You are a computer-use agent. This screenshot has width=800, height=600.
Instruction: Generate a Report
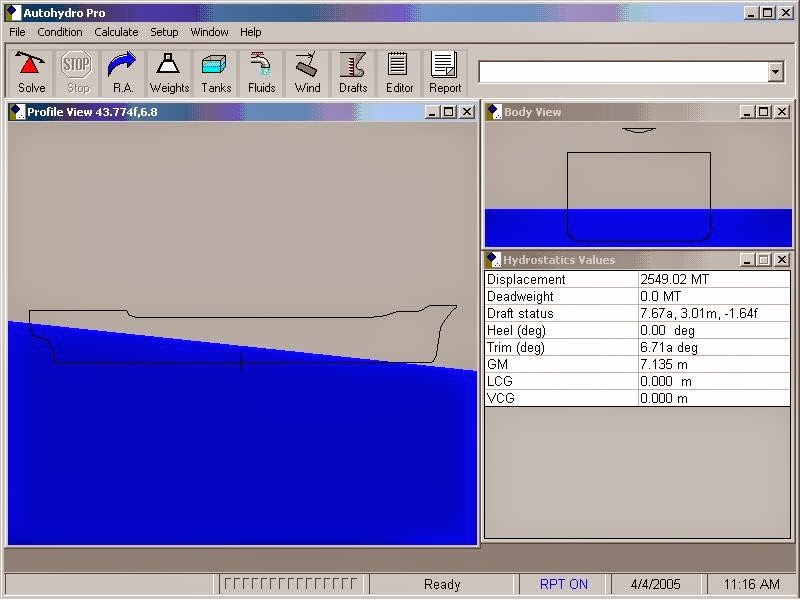pos(445,70)
